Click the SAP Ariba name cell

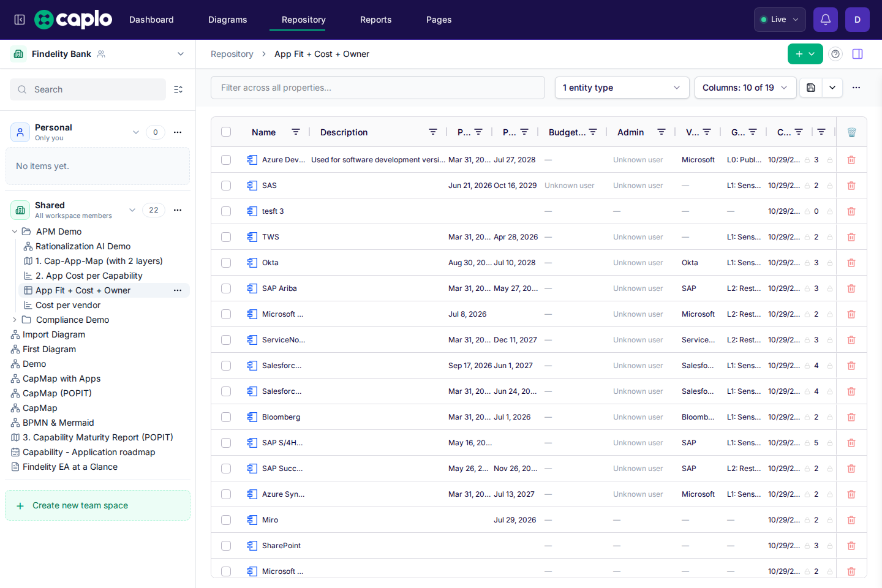(279, 288)
